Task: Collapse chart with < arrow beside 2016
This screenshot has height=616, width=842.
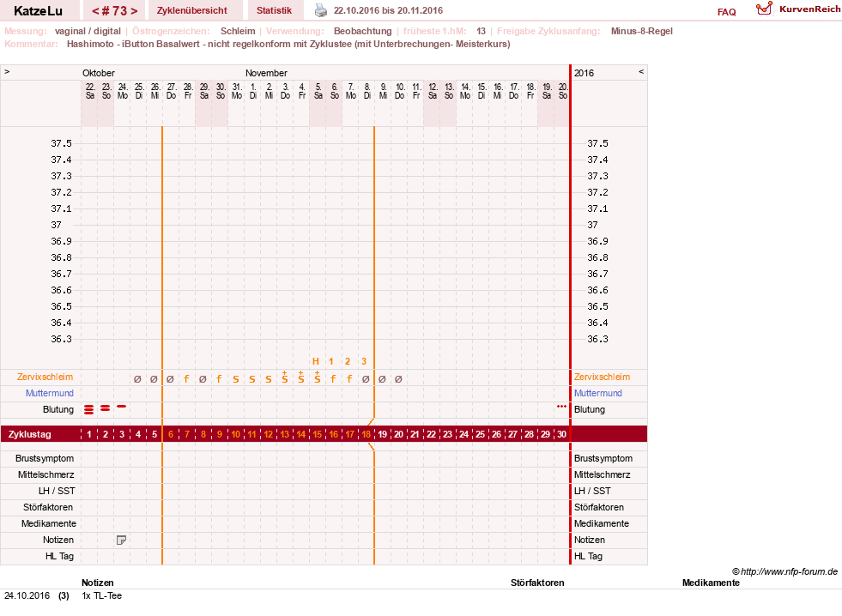Action: click(x=641, y=71)
